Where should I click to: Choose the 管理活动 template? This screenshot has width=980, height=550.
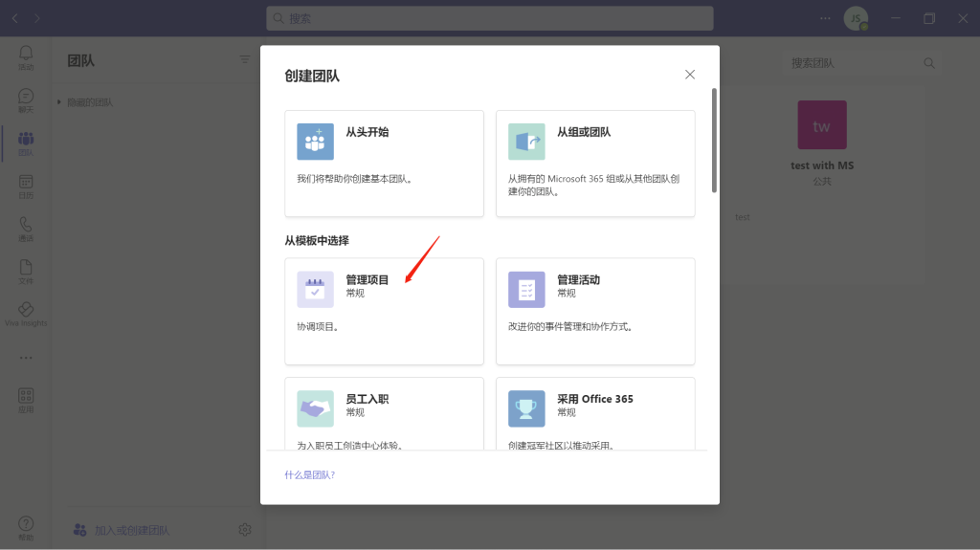tap(595, 311)
